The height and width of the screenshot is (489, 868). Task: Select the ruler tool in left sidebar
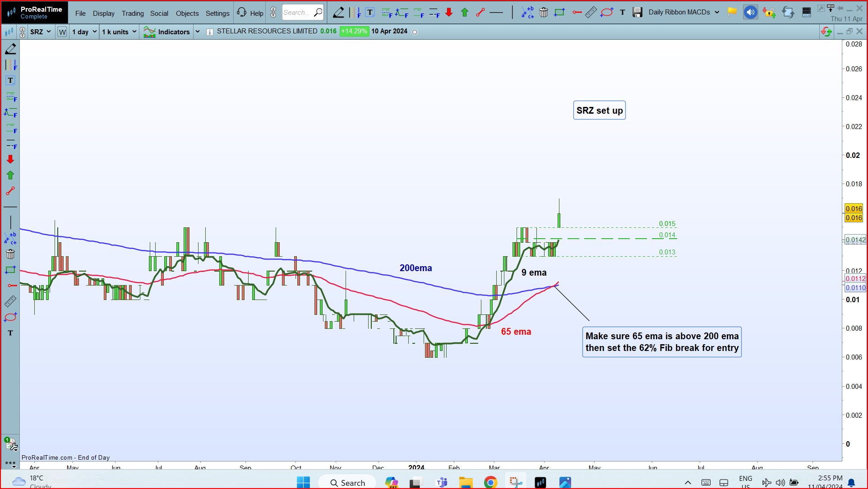point(10,301)
